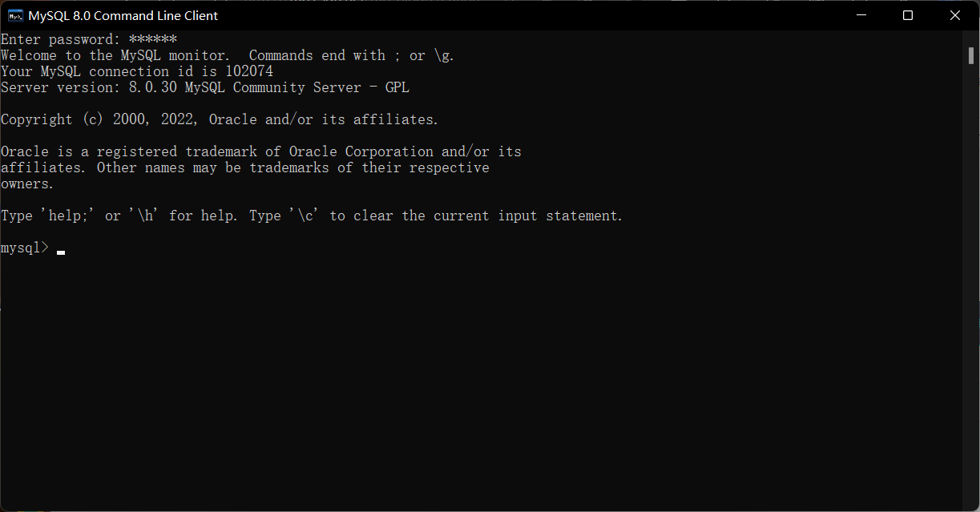
Task: Click the masked password asterisks
Action: pos(152,39)
